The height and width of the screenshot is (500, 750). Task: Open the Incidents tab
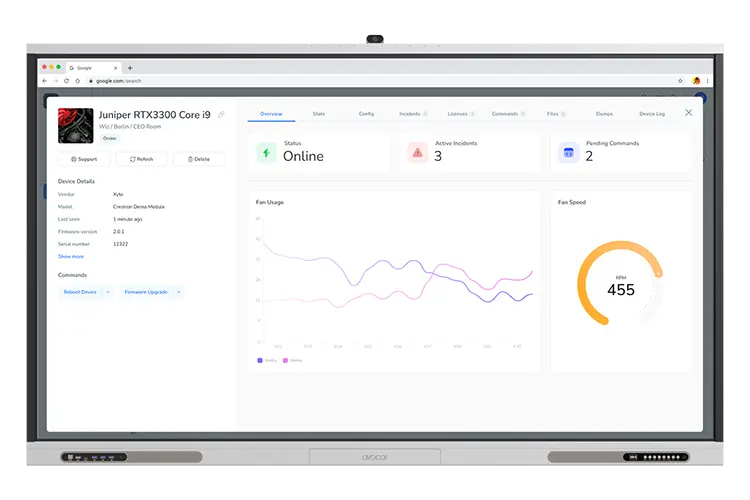click(x=414, y=114)
